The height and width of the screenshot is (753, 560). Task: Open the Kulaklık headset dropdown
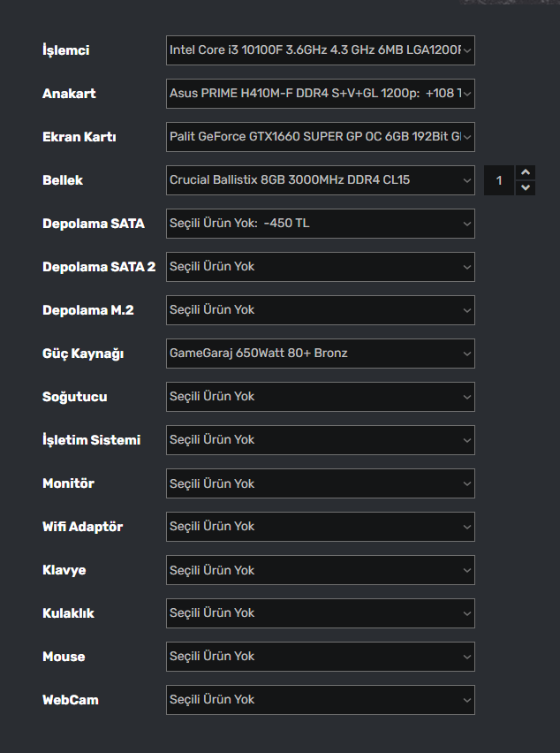click(320, 613)
